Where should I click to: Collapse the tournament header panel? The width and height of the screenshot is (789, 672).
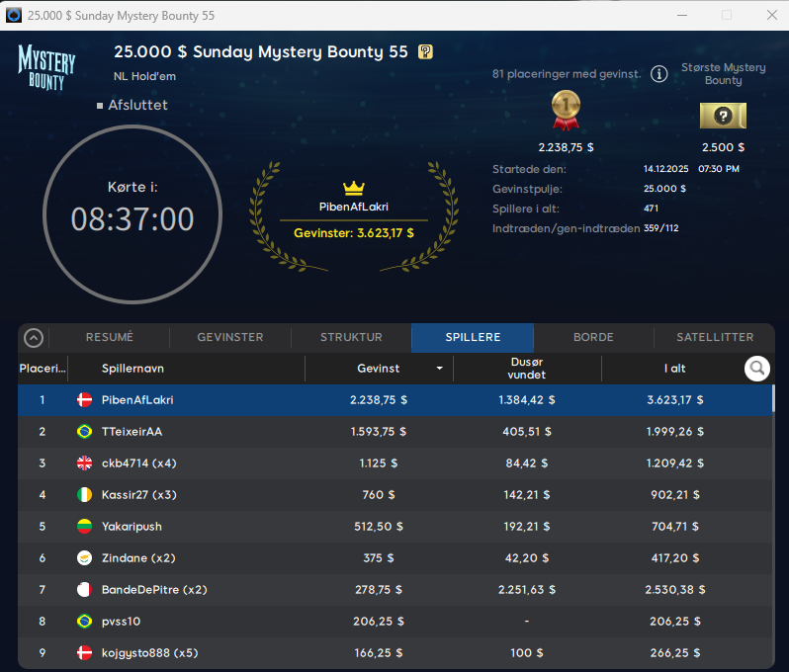pyautogui.click(x=34, y=338)
